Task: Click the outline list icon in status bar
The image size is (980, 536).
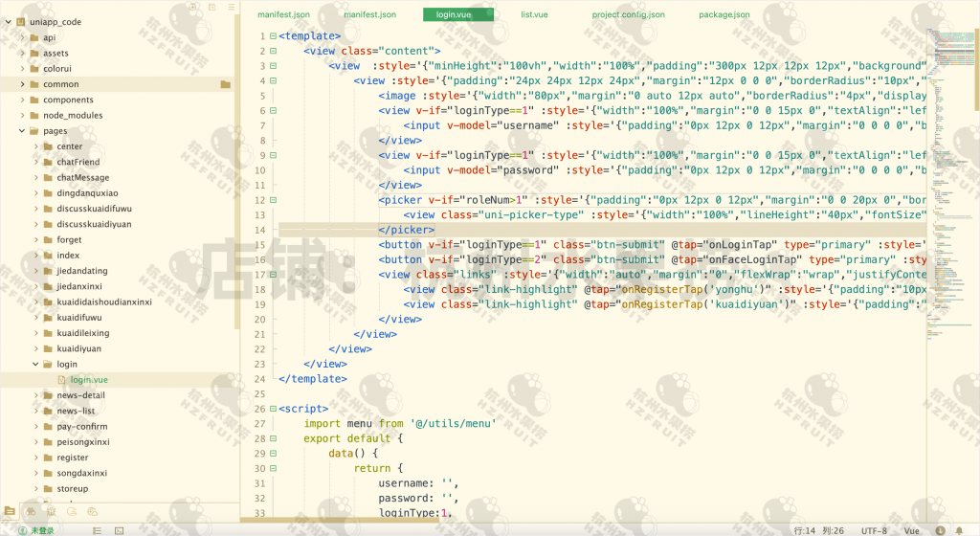Action: coord(96,529)
